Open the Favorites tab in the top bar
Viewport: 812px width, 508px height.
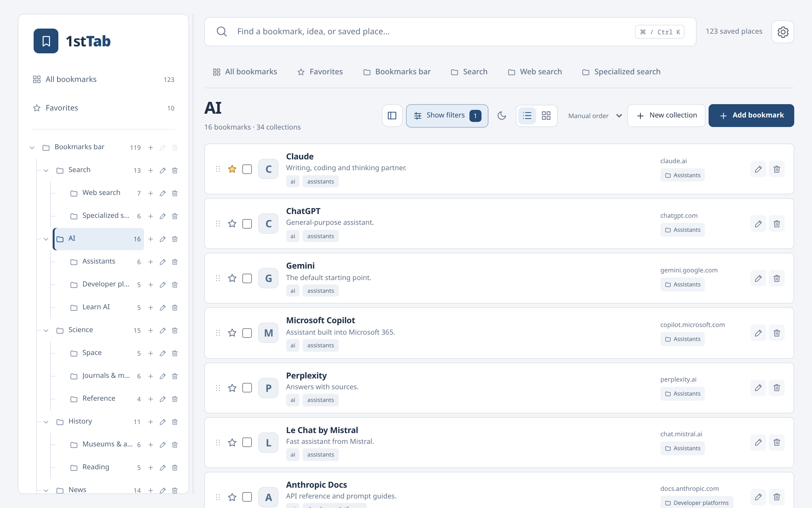tap(320, 71)
